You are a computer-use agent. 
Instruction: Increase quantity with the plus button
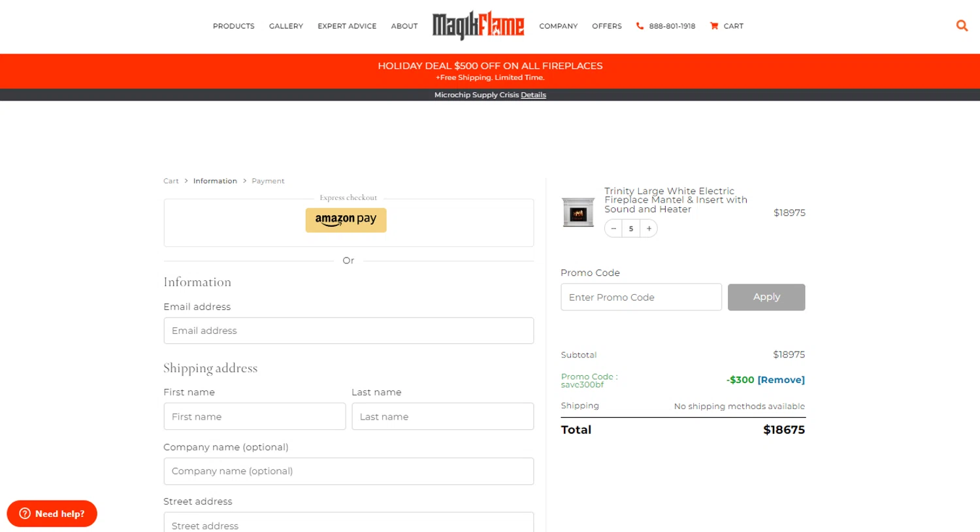[x=649, y=228]
